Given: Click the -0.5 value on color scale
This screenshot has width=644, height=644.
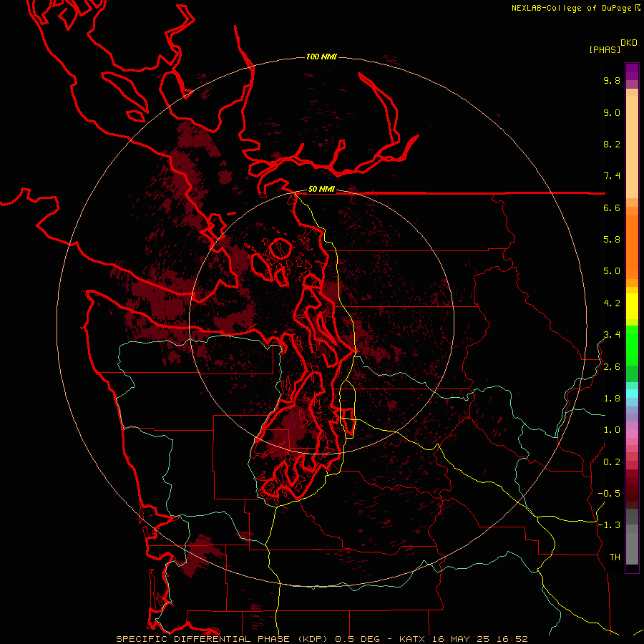Looking at the screenshot, I should pyautogui.click(x=609, y=494).
